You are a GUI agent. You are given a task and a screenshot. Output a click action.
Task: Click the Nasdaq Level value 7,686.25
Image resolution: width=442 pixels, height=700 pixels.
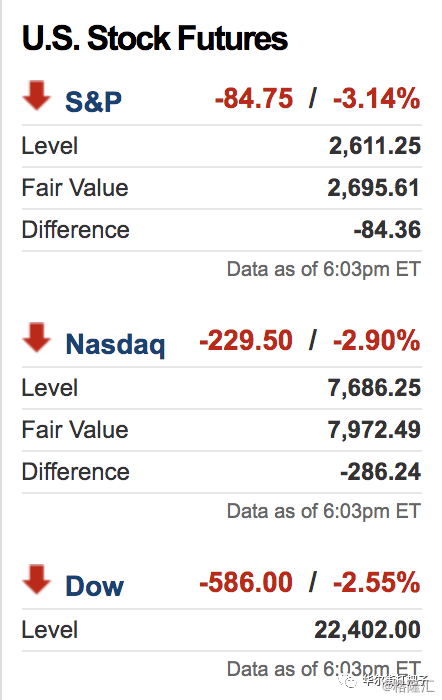click(375, 388)
